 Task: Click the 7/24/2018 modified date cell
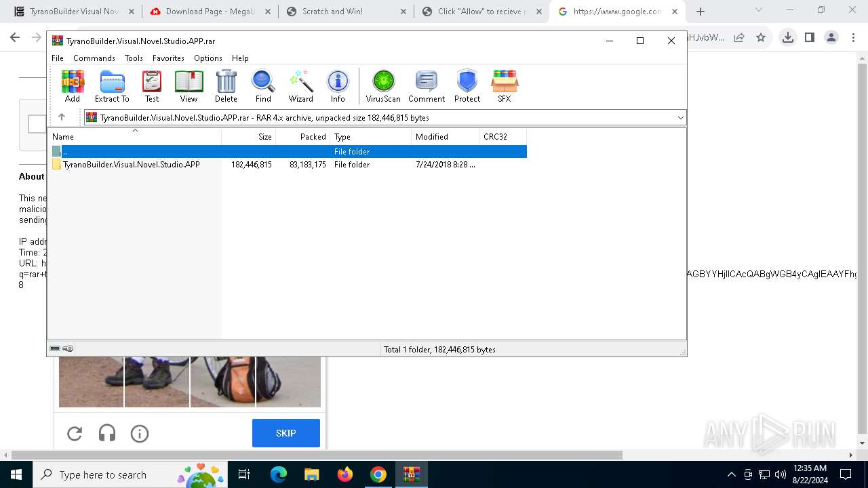pyautogui.click(x=446, y=165)
